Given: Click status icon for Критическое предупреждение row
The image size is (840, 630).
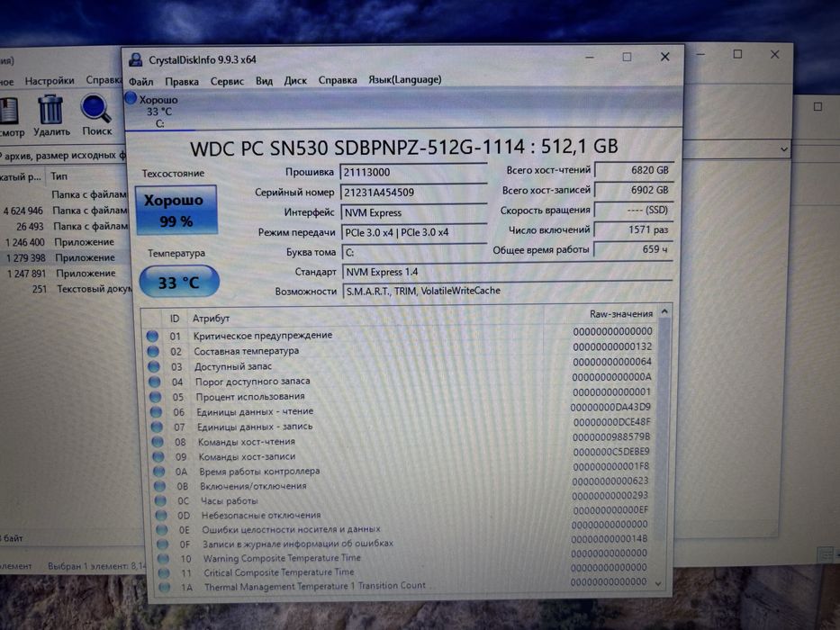Looking at the screenshot, I should point(152,336).
